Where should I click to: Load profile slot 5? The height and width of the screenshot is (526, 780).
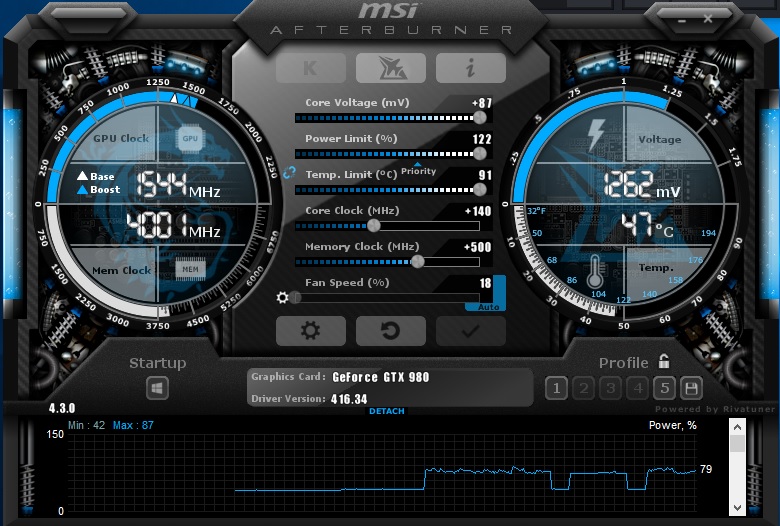click(665, 388)
